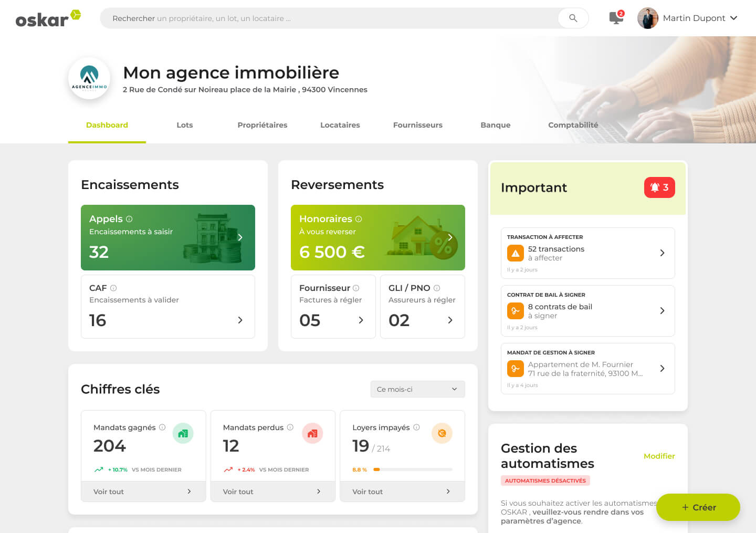Click the Créer button
Image resolution: width=756 pixels, height=533 pixels.
(x=698, y=507)
